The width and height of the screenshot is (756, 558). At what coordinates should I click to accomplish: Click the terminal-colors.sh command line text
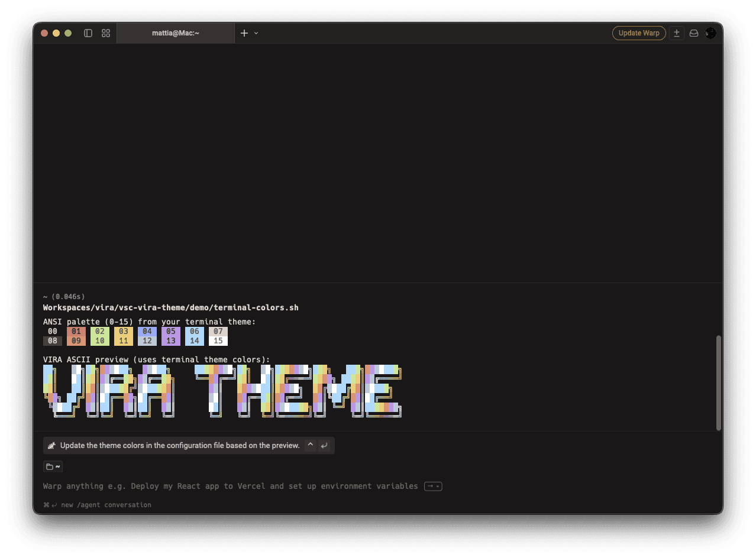(x=171, y=307)
